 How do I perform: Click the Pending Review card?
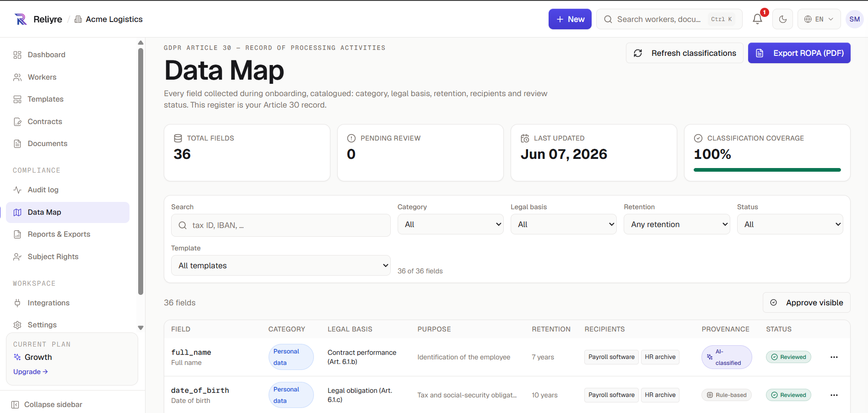coord(421,153)
